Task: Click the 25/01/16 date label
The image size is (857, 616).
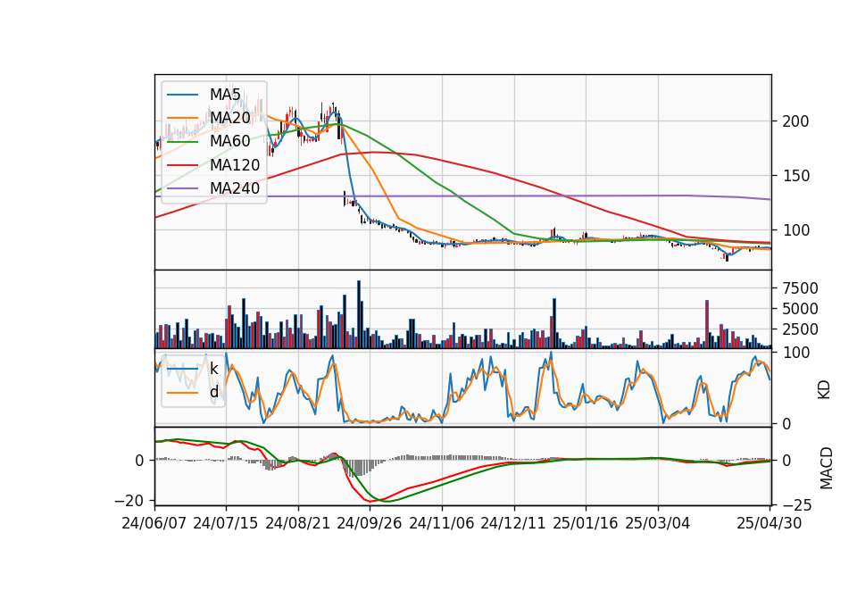Action: [586, 523]
